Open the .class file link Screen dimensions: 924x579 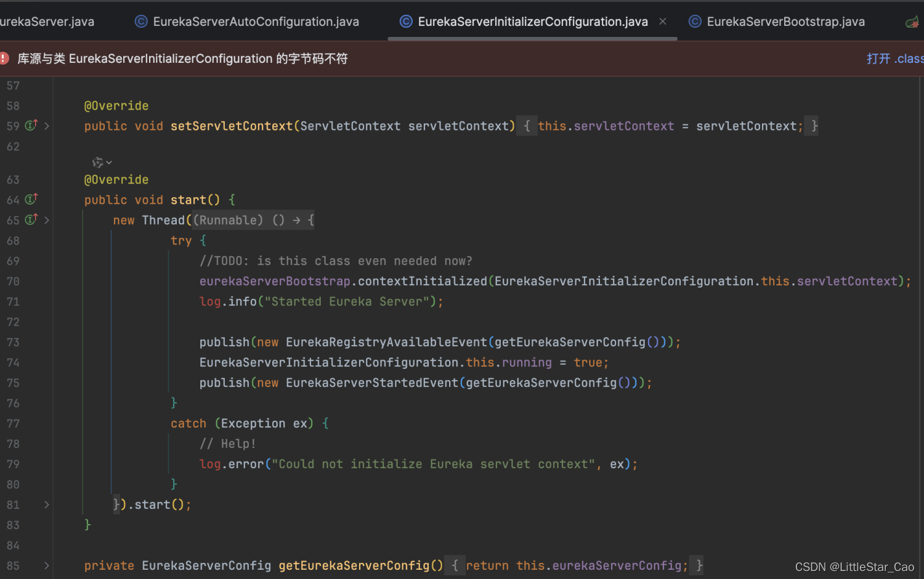pos(895,59)
